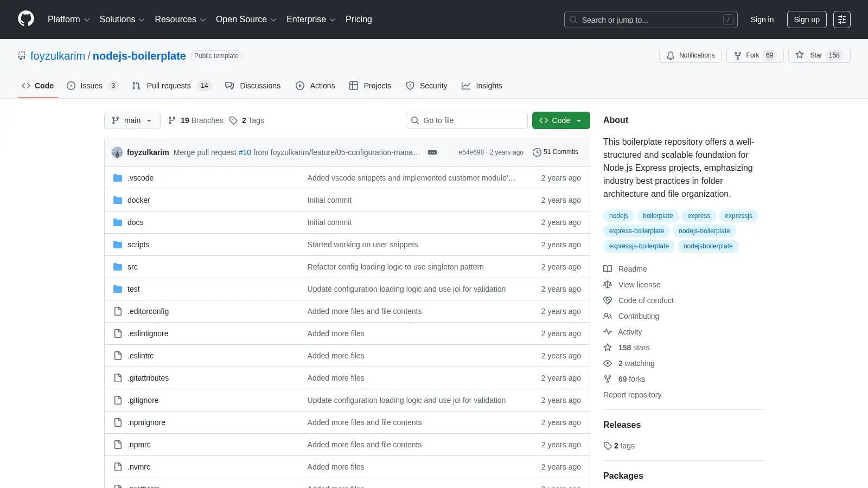868x488 pixels.
Task: Open the Pricing page
Action: pos(359,20)
